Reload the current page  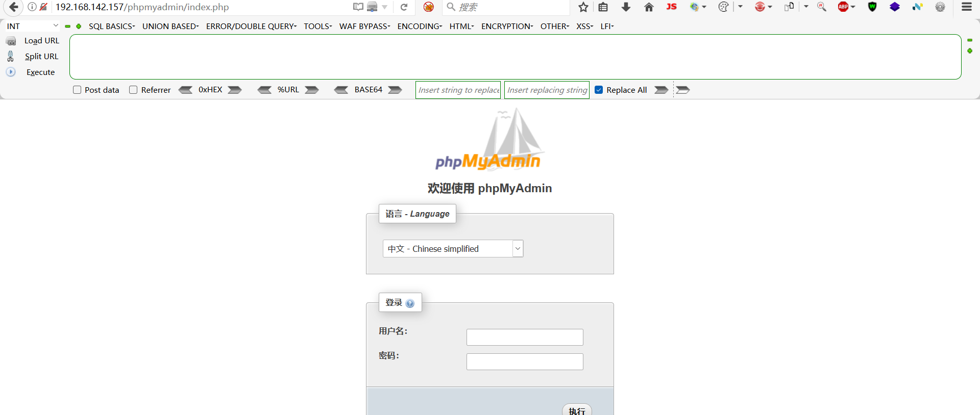(x=404, y=7)
